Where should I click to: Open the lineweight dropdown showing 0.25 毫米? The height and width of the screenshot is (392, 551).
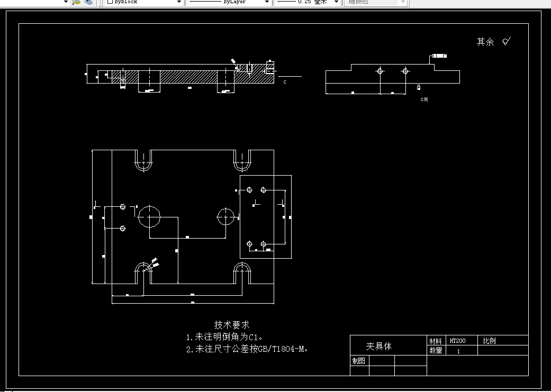point(335,2)
